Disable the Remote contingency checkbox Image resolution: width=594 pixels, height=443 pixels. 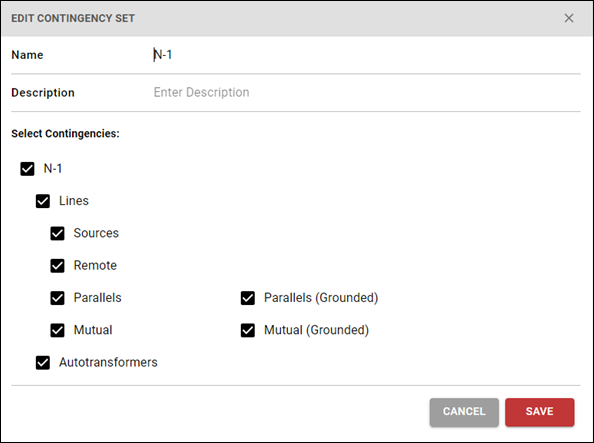[x=58, y=266]
